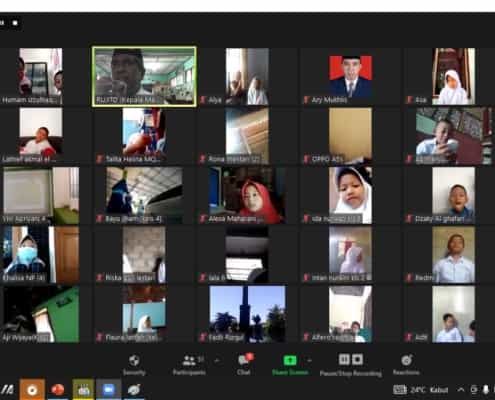Show hidden system tray icons chevron

pyautogui.click(x=461, y=389)
